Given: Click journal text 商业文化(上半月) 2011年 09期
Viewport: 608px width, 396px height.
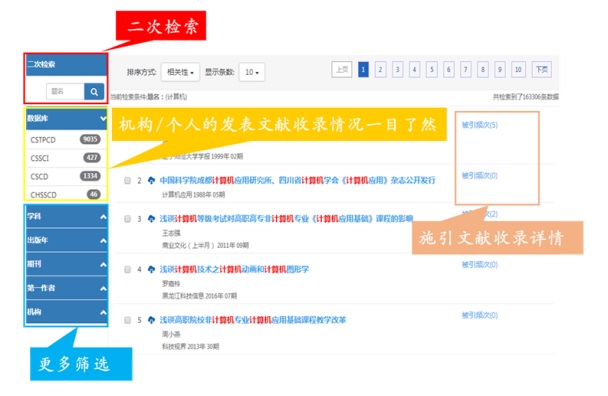Looking at the screenshot, I should tap(206, 246).
